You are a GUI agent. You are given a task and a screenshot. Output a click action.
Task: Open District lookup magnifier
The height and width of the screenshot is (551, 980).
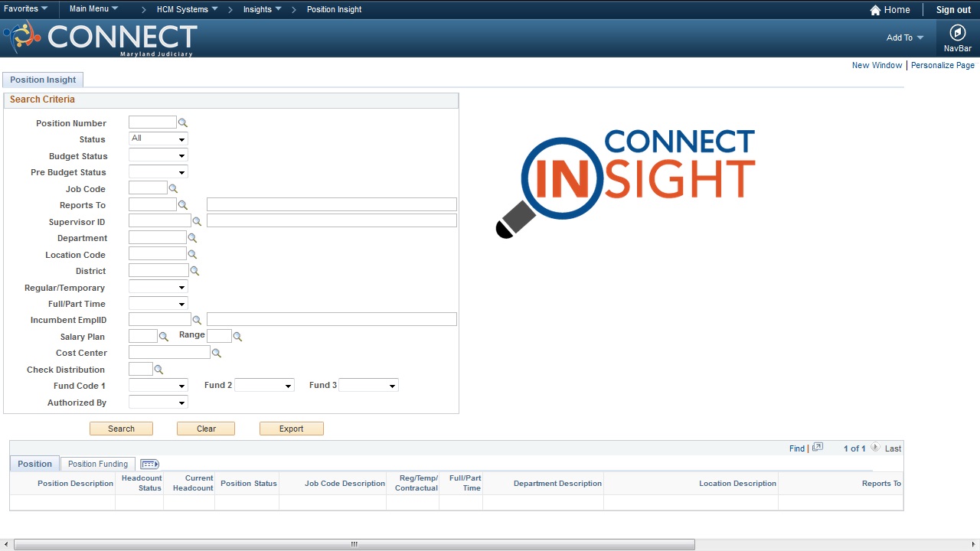pos(194,271)
